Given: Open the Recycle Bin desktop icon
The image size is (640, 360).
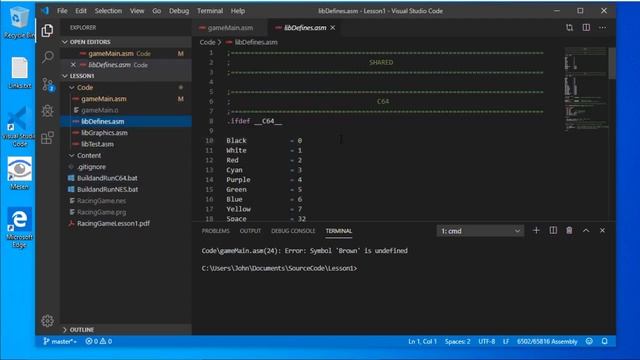Looking at the screenshot, I should pyautogui.click(x=18, y=22).
